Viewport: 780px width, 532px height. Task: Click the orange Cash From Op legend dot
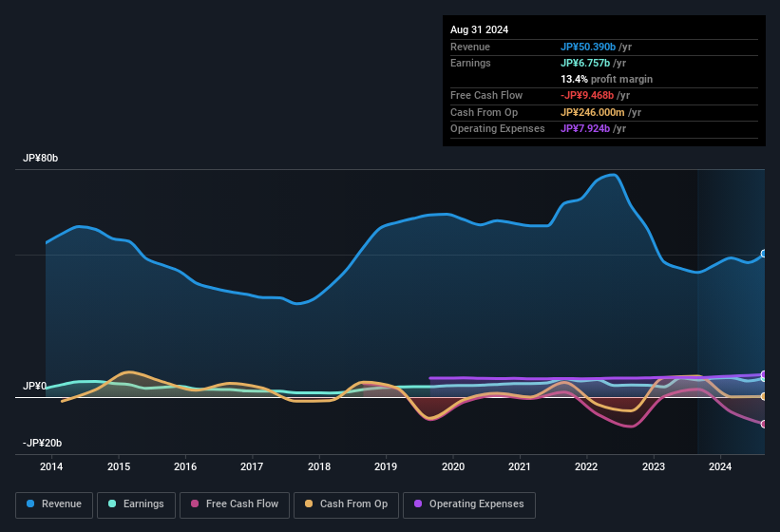tap(308, 504)
